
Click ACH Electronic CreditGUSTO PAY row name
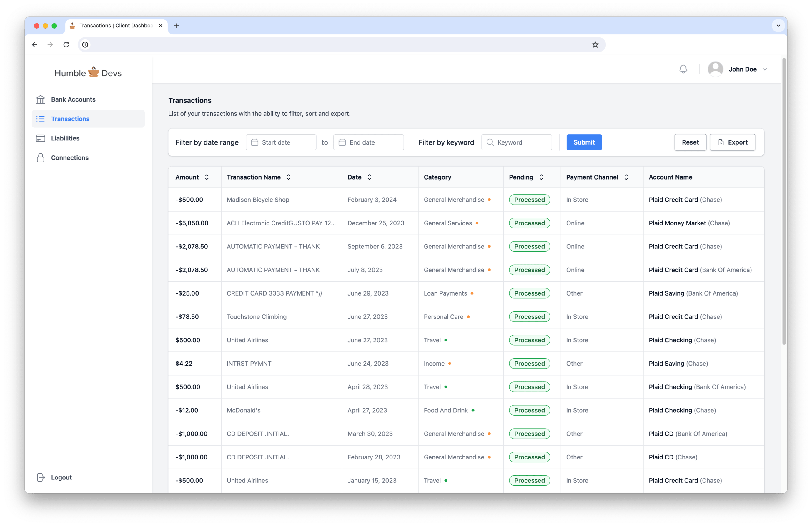(281, 223)
